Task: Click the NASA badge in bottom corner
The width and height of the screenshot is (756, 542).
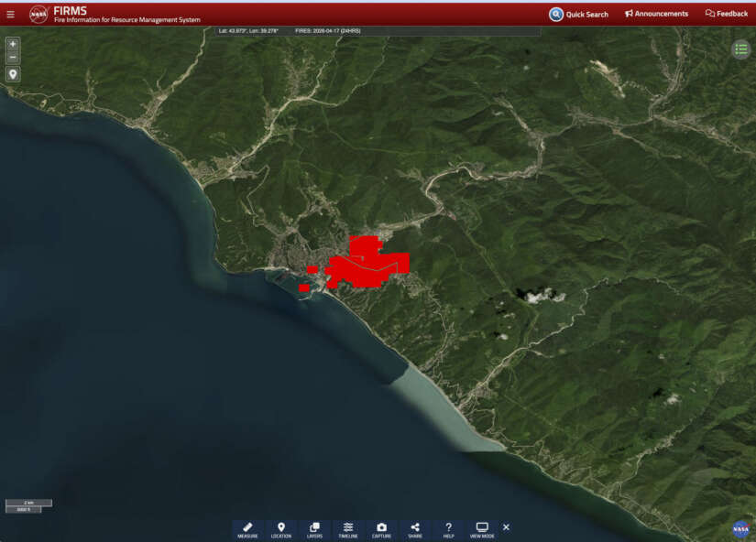Action: [x=740, y=529]
